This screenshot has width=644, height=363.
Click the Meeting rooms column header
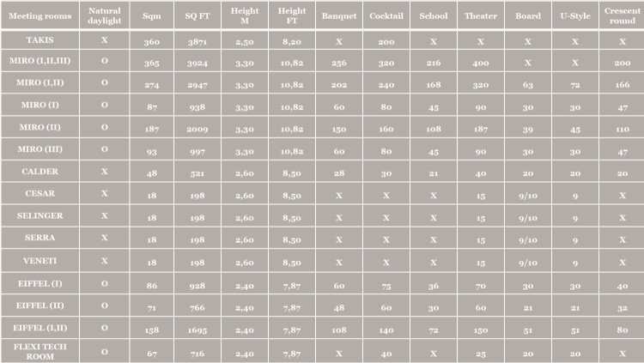pyautogui.click(x=39, y=15)
